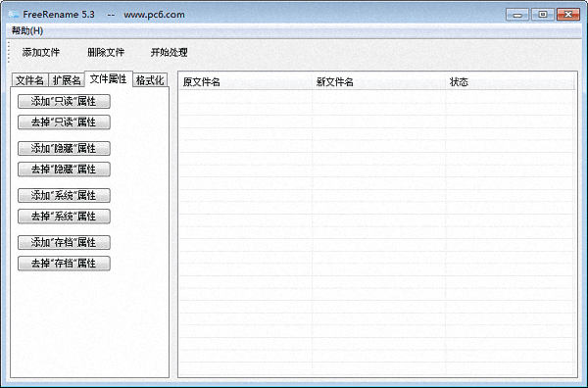Click 添加"存档"属性 button
The height and width of the screenshot is (388, 588).
(64, 243)
